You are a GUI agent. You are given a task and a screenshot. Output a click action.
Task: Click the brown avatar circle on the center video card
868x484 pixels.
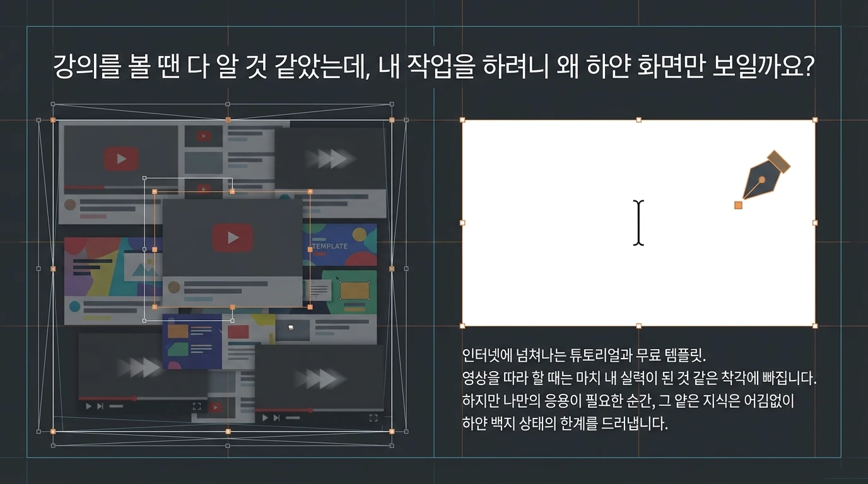click(x=174, y=287)
